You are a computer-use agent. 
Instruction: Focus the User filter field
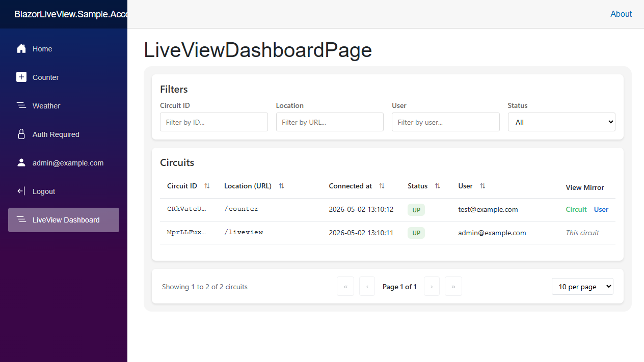[446, 122]
